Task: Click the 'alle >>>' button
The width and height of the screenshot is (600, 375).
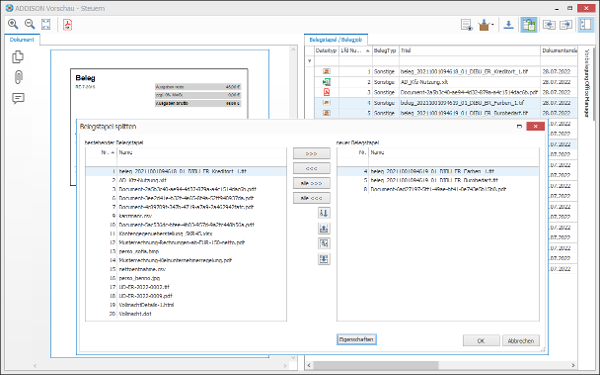Action: tap(311, 183)
